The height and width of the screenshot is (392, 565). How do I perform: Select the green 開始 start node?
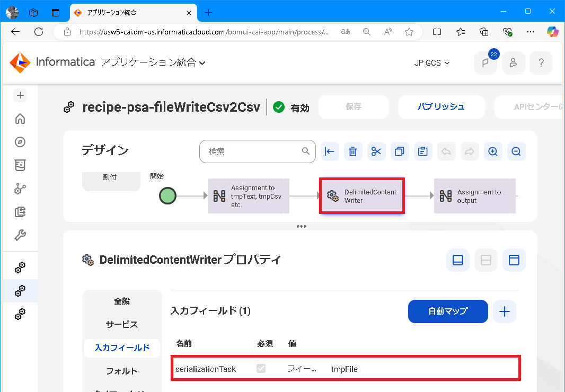[167, 196]
